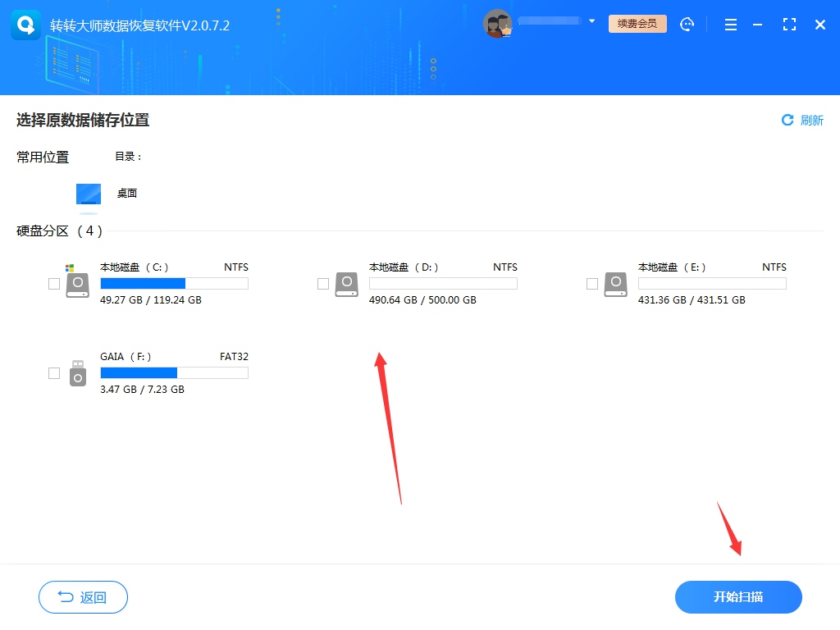Click the USB drive icon for GAIA (F:)

click(77, 372)
